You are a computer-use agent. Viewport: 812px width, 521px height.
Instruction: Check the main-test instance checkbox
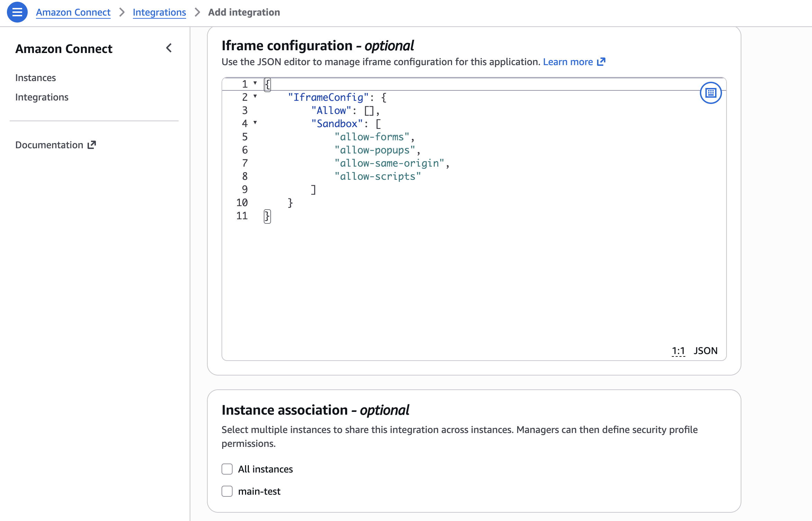click(227, 491)
